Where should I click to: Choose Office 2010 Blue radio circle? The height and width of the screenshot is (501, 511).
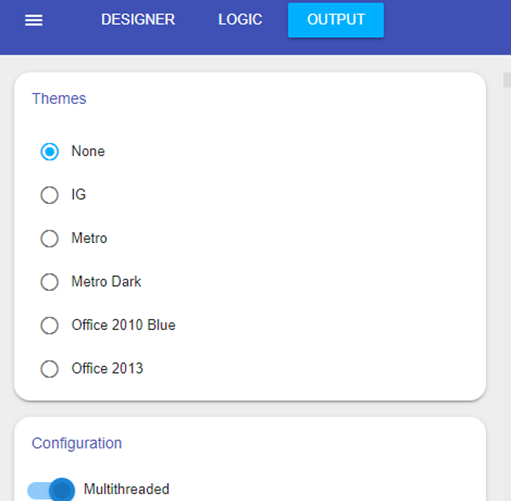50,325
